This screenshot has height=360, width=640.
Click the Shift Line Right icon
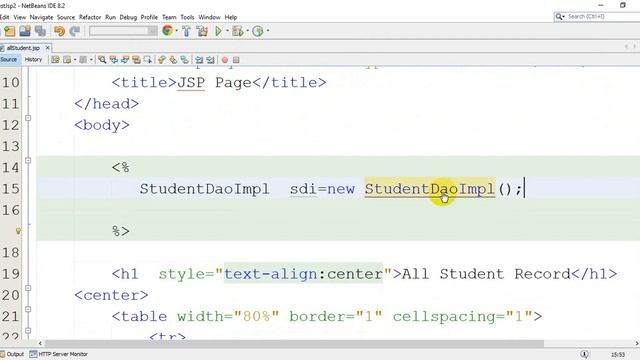click(x=210, y=60)
